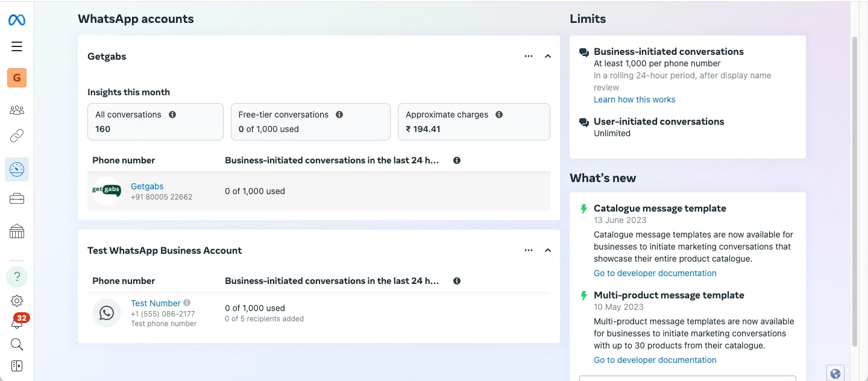Select the storefront icon in the sidebar
This screenshot has height=381, width=868.
[x=17, y=231]
